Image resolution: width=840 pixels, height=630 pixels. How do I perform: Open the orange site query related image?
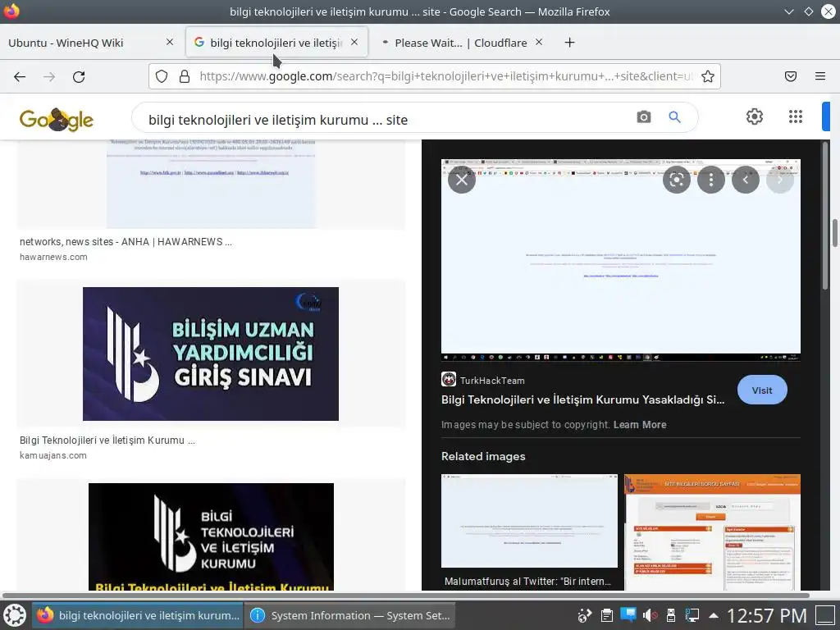point(713,532)
